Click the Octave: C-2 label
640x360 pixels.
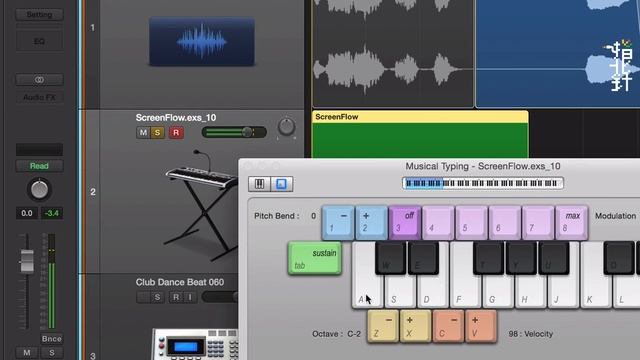pos(336,334)
